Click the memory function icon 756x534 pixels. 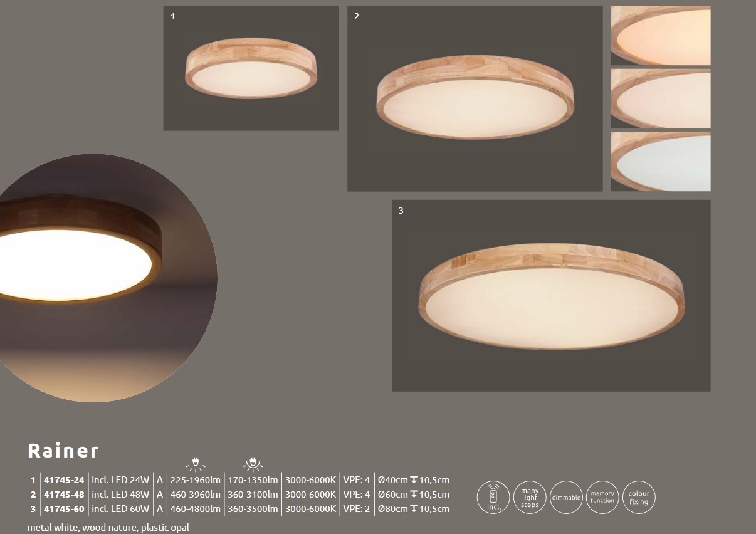coord(602,498)
